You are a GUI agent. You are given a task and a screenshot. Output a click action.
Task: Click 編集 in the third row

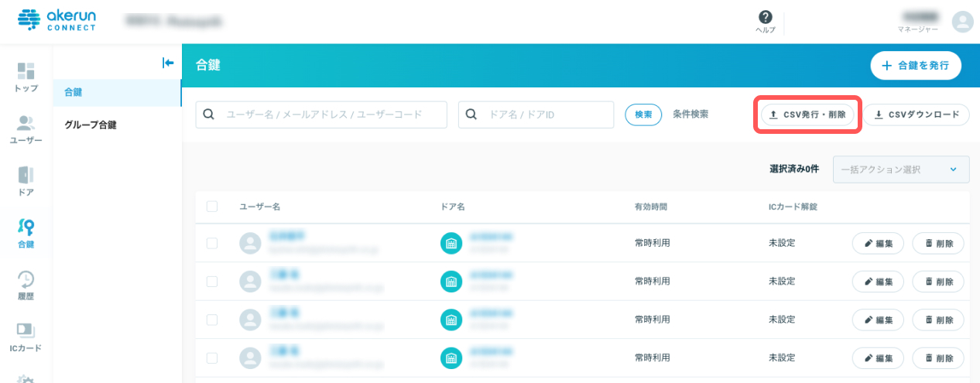pos(879,320)
